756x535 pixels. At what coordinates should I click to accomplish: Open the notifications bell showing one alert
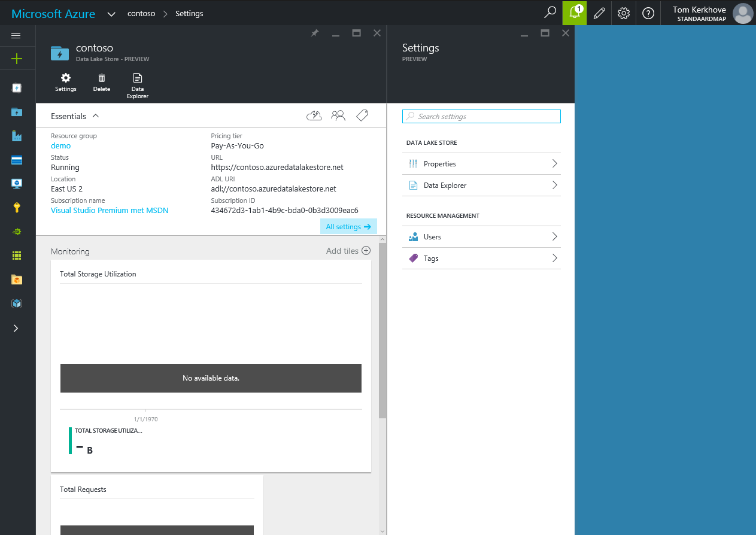[x=574, y=13]
